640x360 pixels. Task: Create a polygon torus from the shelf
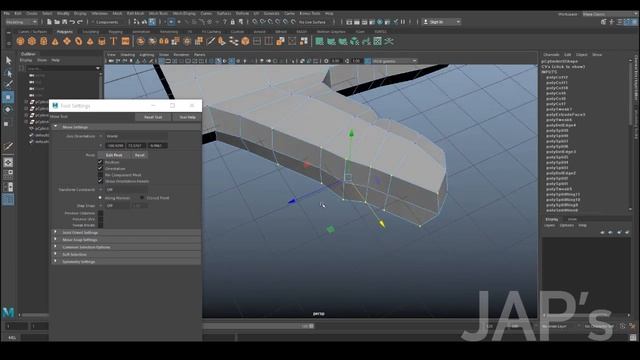pyautogui.click(x=78, y=41)
